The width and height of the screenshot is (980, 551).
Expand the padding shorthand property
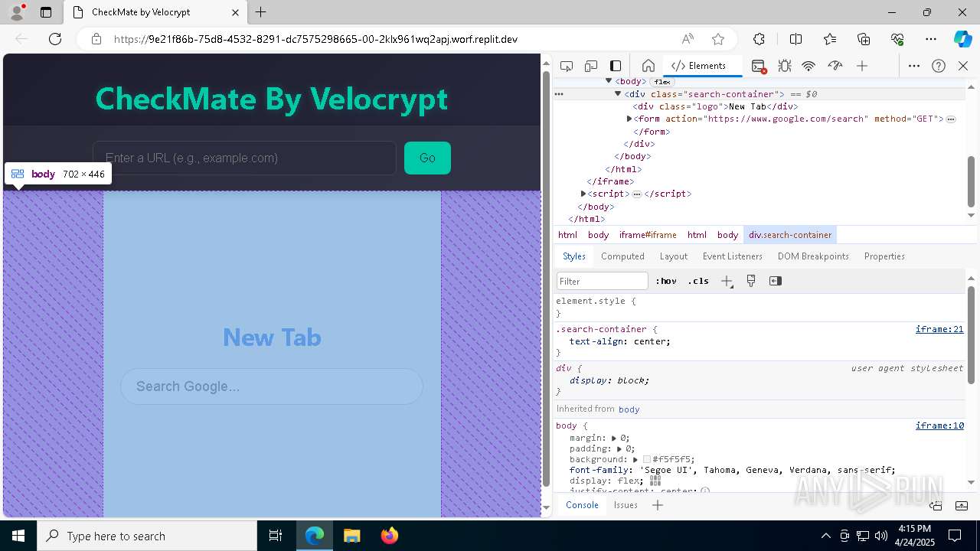click(x=619, y=449)
